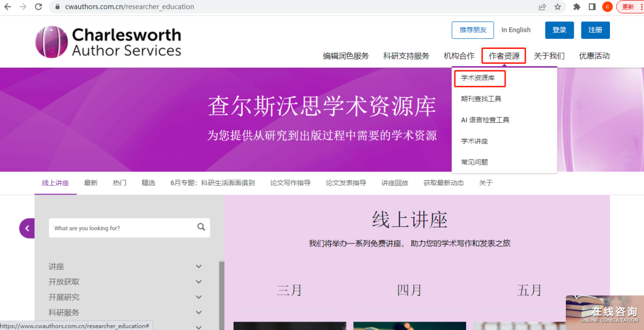The width and height of the screenshot is (644, 330).
Task: Open the 作者资源 menu
Action: 504,56
